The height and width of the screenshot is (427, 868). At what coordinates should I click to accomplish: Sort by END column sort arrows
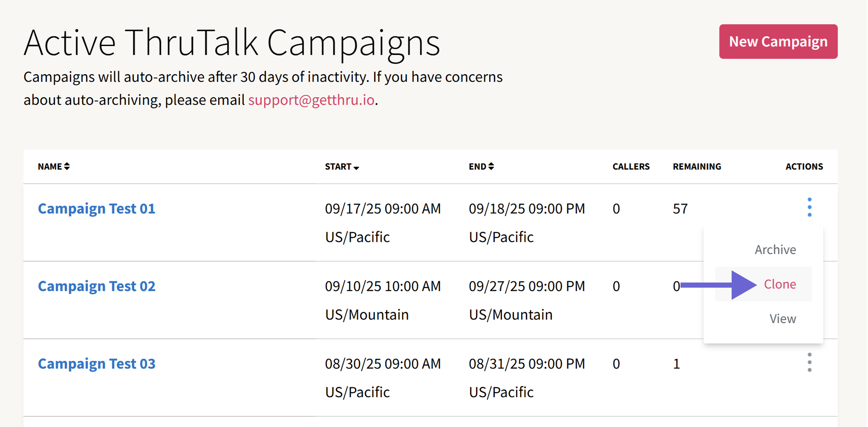[491, 167]
